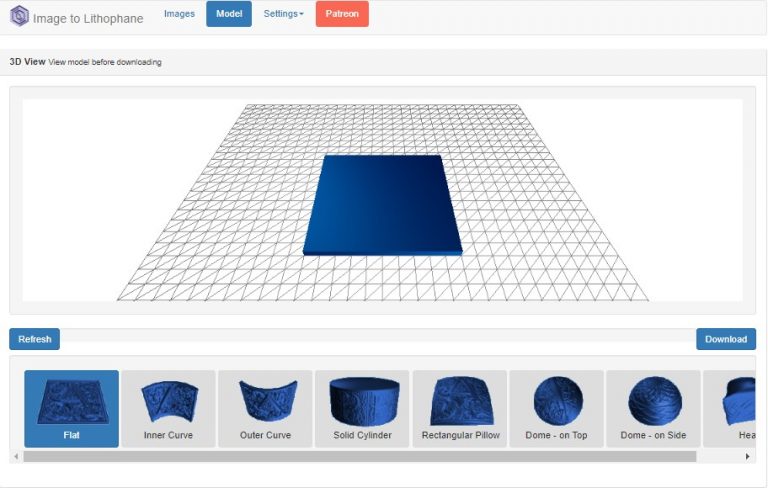Click the left arrow of shape scrollbar
This screenshot has width=768, height=488.
(x=16, y=457)
